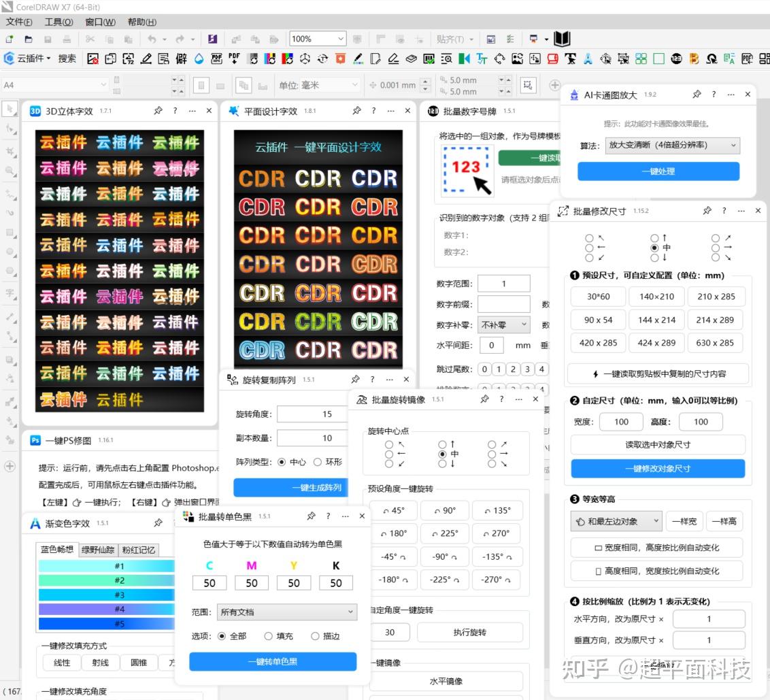Click the C value field showing 50
Image resolution: width=770 pixels, height=700 pixels.
pyautogui.click(x=210, y=583)
